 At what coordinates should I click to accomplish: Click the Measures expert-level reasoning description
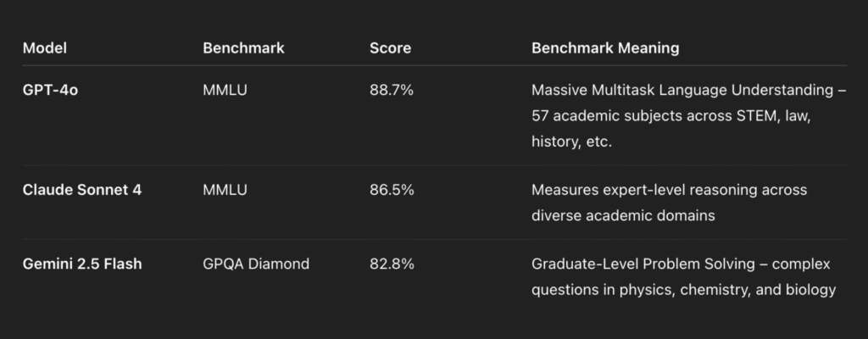(670, 190)
